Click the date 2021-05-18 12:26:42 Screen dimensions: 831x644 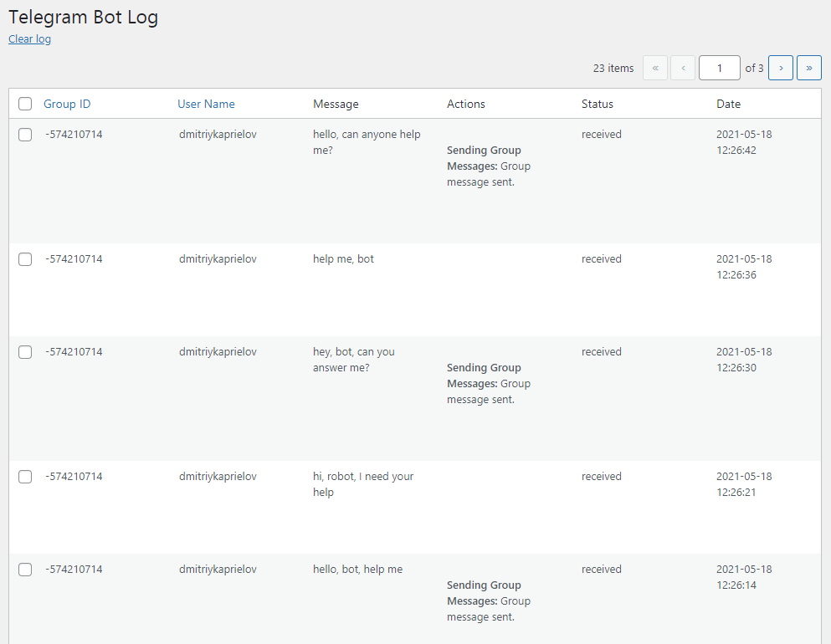coord(744,142)
